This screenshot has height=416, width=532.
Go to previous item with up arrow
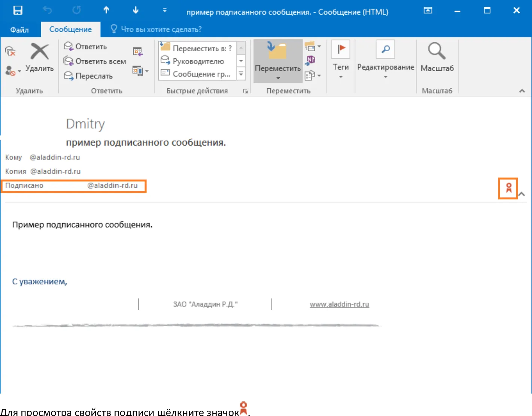106,10
